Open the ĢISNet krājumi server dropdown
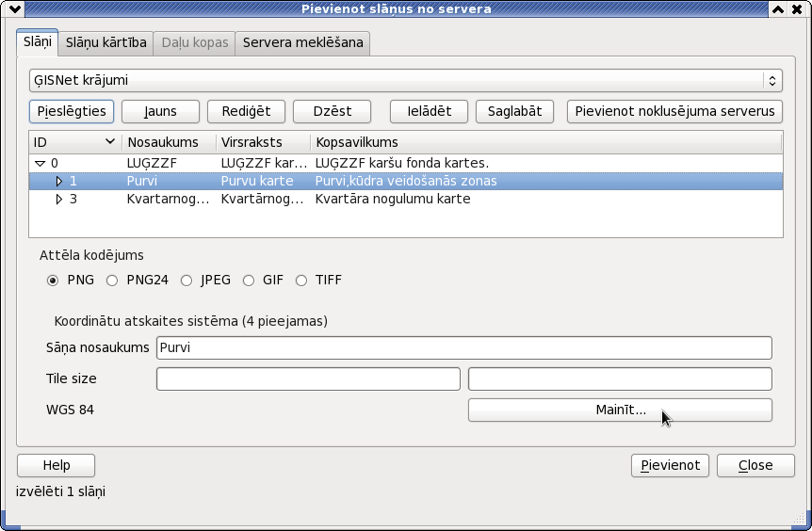Viewport: 812px width, 531px height. click(405, 80)
